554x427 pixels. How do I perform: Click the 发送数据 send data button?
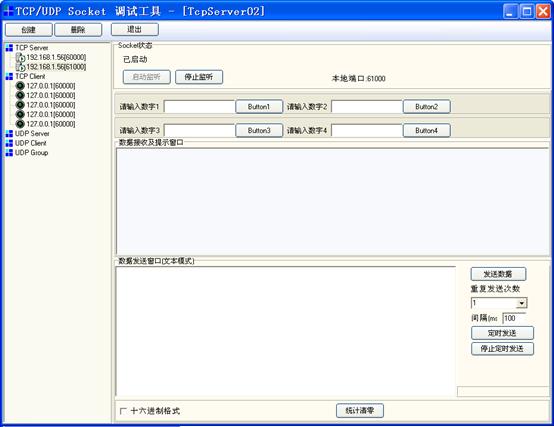498,274
